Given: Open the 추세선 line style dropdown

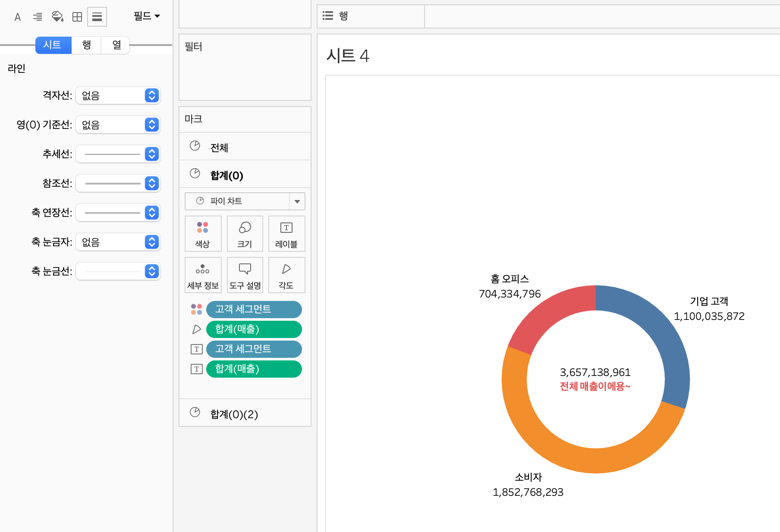Looking at the screenshot, I should pos(118,154).
